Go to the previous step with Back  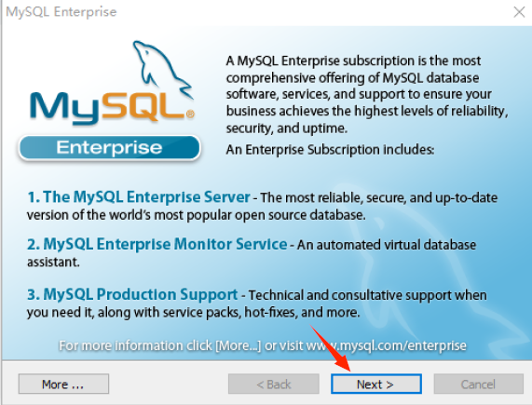(x=274, y=384)
